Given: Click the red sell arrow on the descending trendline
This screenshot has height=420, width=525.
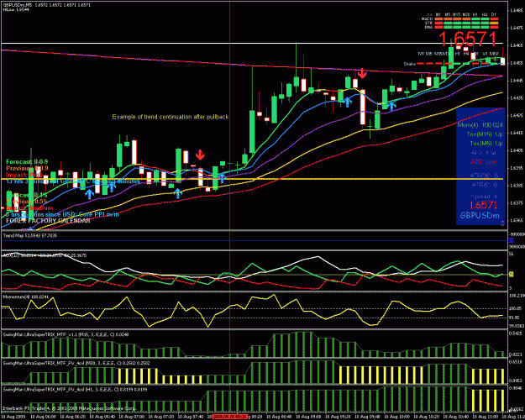Looking at the screenshot, I should 361,73.
